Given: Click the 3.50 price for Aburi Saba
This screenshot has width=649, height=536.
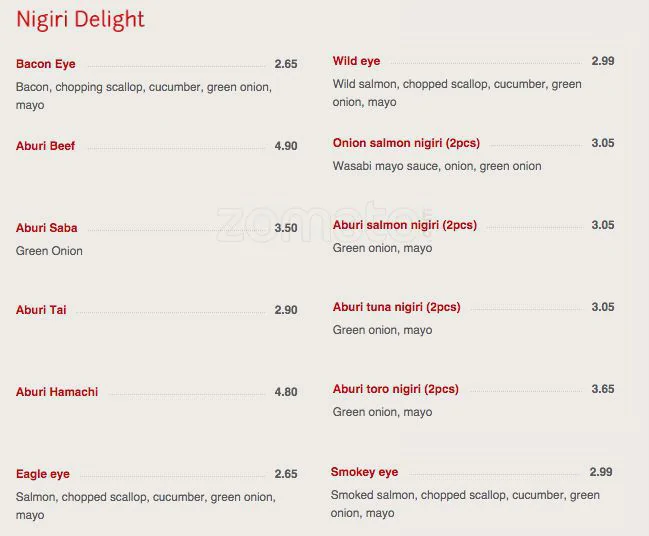Looking at the screenshot, I should point(286,228).
